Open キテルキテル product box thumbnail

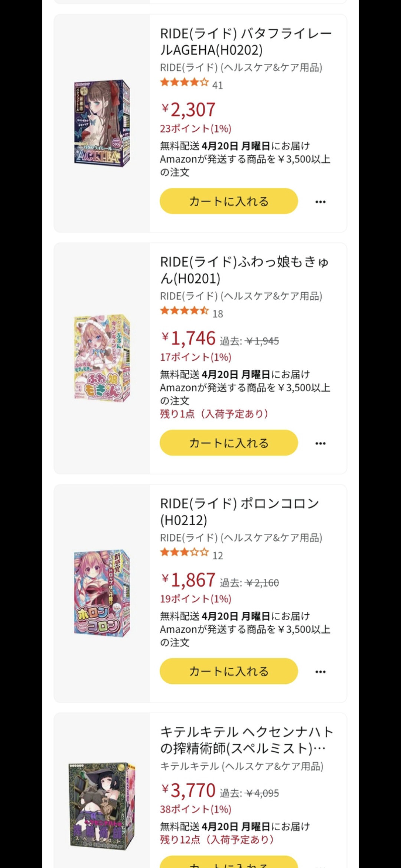tap(102, 806)
